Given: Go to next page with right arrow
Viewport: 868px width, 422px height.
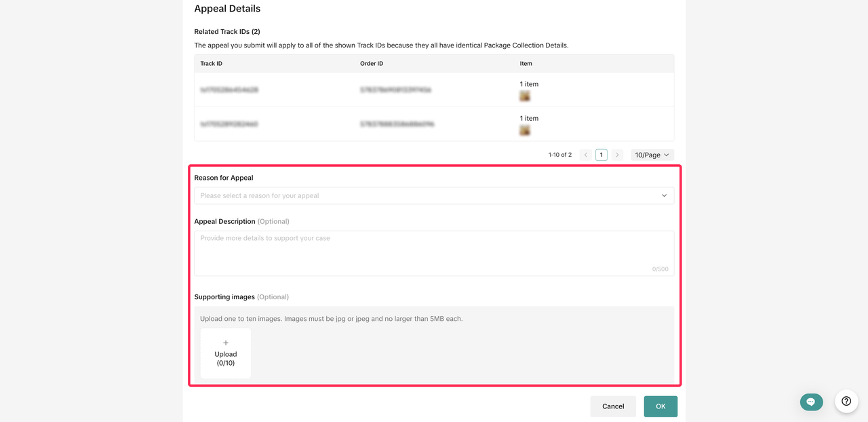Looking at the screenshot, I should (616, 155).
